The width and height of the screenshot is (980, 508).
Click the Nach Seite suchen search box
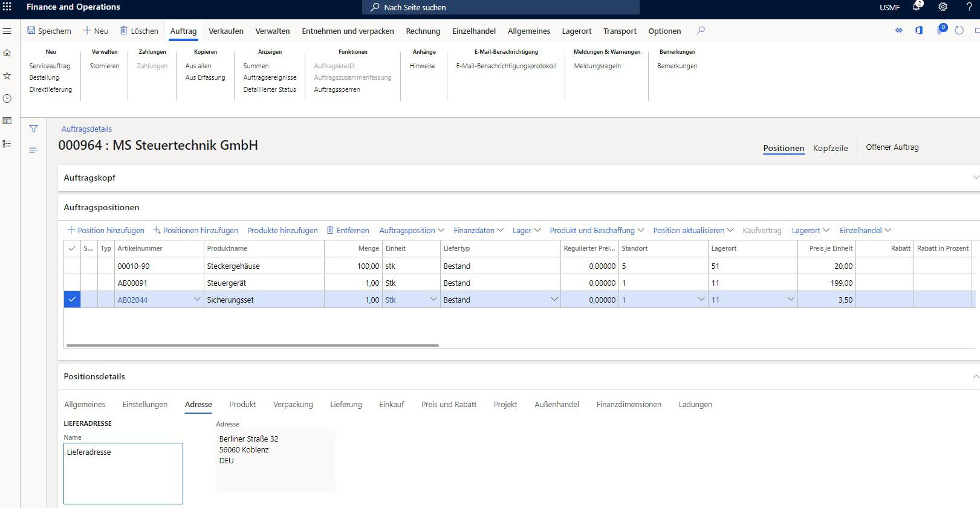click(501, 7)
